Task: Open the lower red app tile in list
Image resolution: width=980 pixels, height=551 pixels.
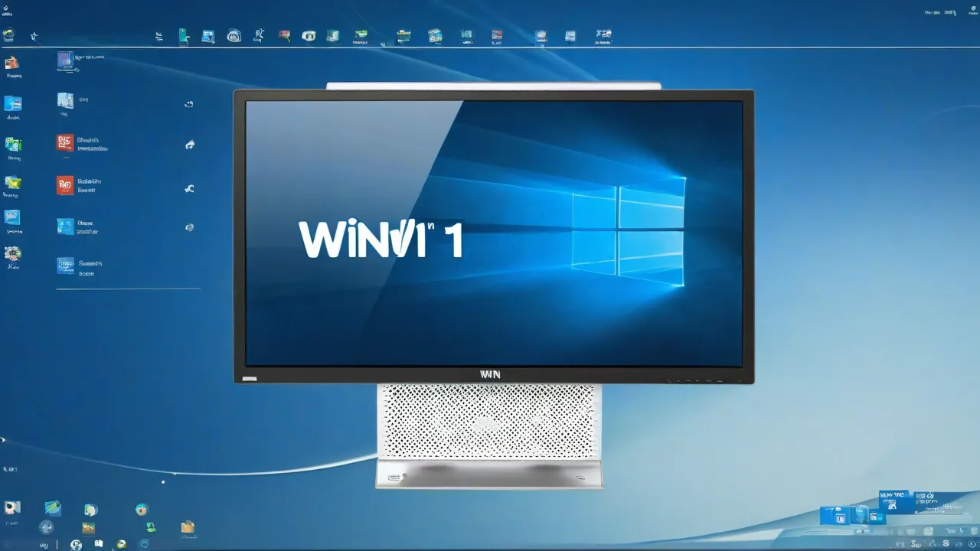Action: tap(65, 184)
